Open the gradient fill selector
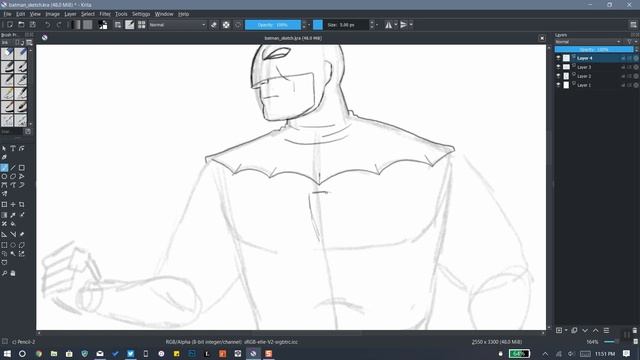This screenshot has height=360, width=640. click(76, 25)
